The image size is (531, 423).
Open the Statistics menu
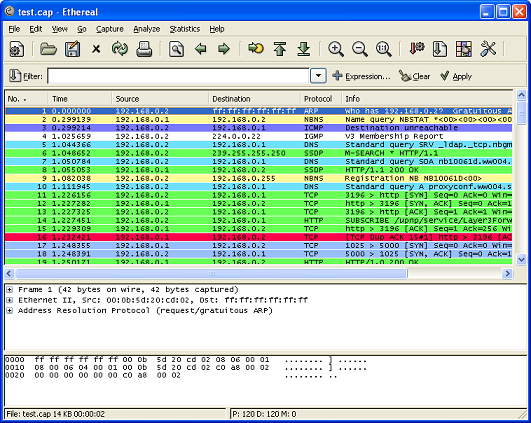click(x=185, y=29)
